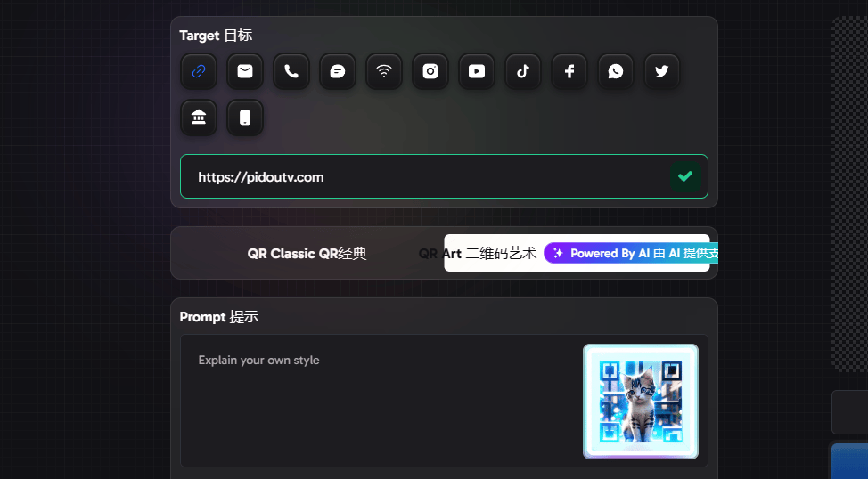Select the phone call target icon

291,71
